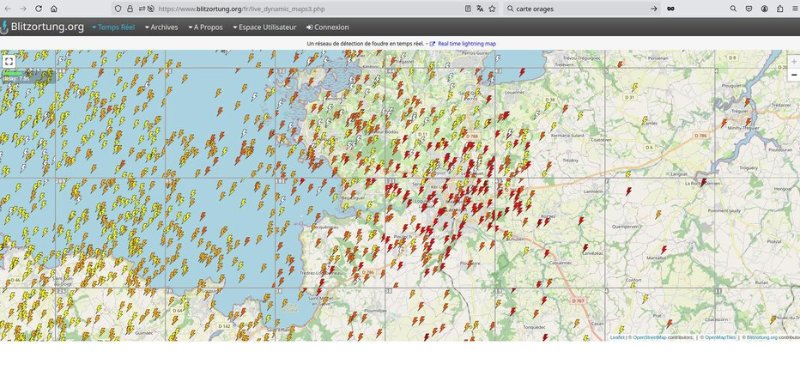The image size is (800, 376).
Task: Open the 'Connexion' login link
Action: click(328, 28)
